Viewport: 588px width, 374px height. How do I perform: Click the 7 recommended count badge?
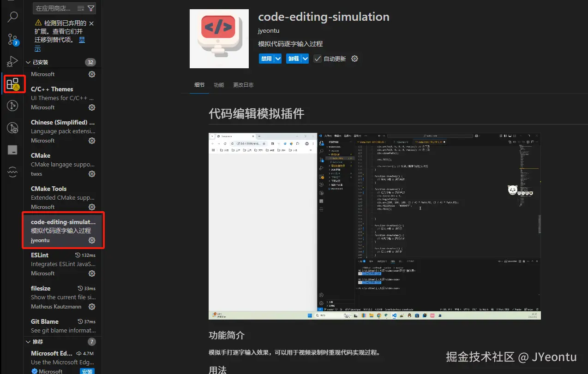click(x=91, y=342)
